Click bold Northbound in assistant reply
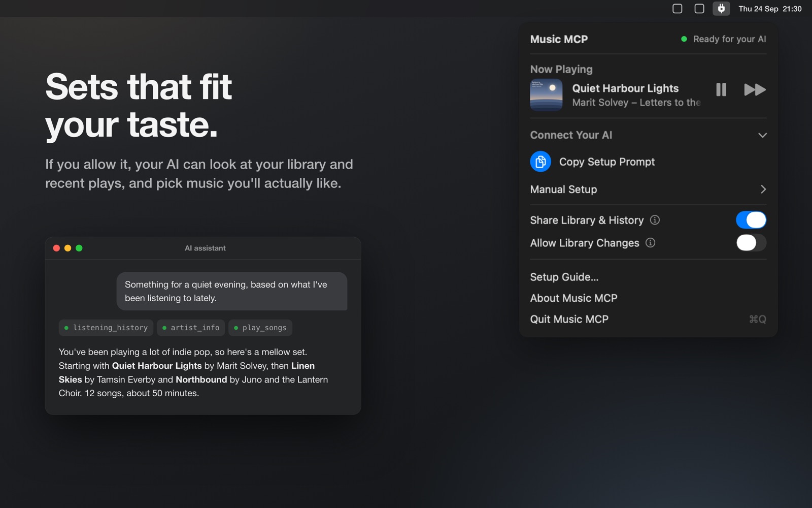This screenshot has height=508, width=812. coord(201,379)
